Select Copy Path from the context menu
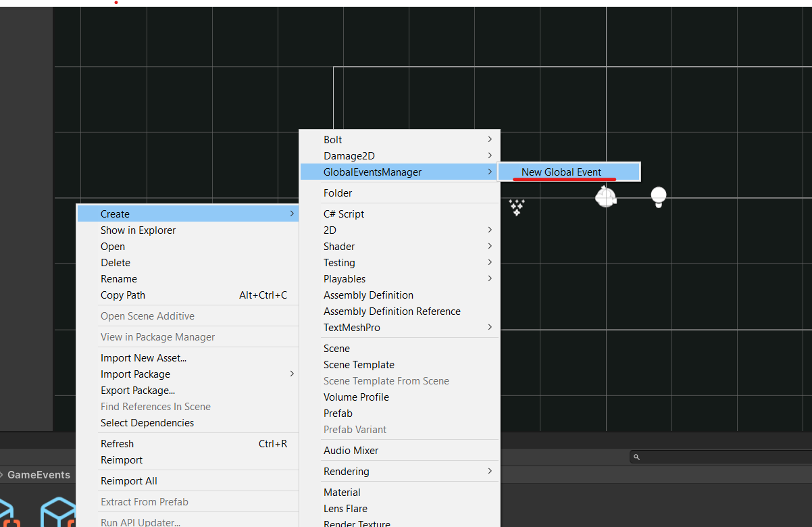Image resolution: width=812 pixels, height=527 pixels. tap(122, 295)
